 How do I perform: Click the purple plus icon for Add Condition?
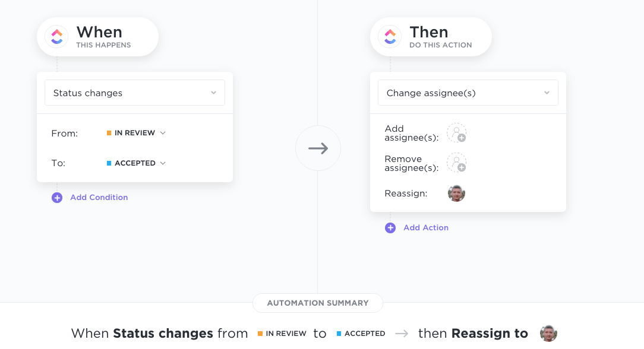(57, 198)
